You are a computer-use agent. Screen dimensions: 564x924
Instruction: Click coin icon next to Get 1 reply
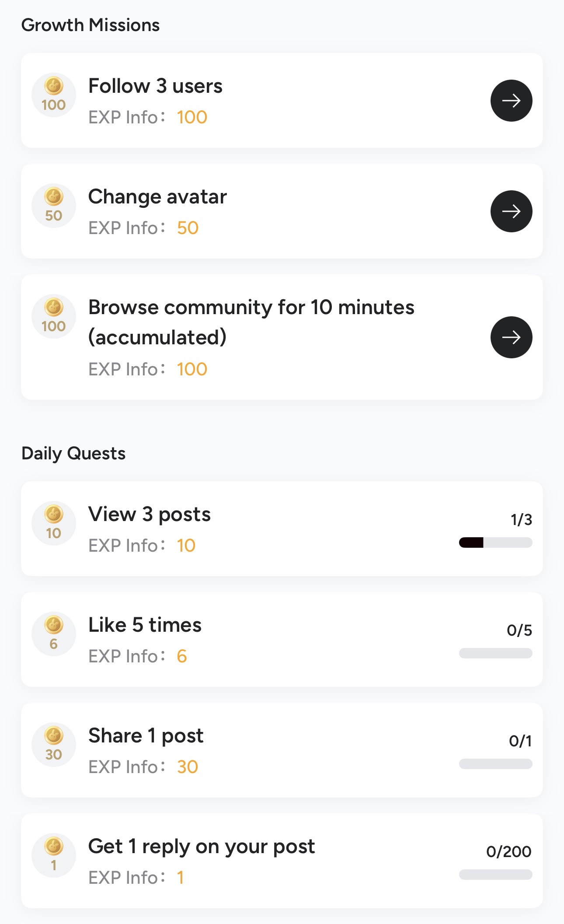click(54, 855)
